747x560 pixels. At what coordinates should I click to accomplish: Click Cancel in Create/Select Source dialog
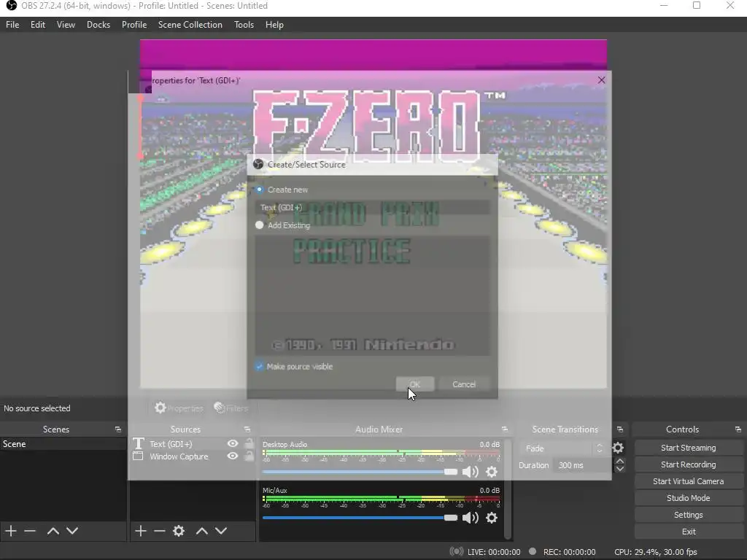coord(464,384)
